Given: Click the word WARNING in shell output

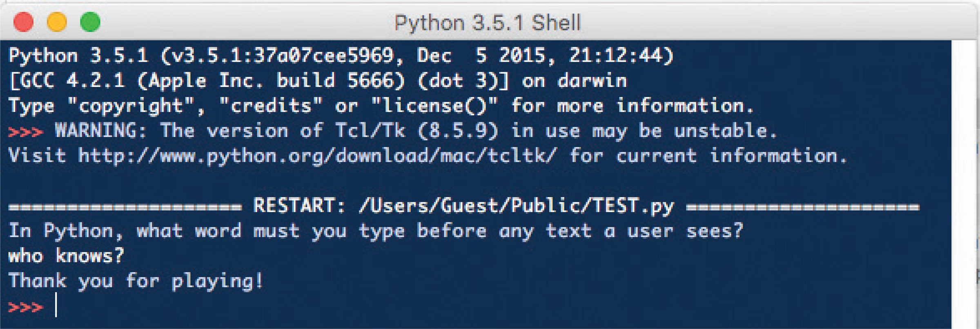Looking at the screenshot, I should pyautogui.click(x=101, y=131).
